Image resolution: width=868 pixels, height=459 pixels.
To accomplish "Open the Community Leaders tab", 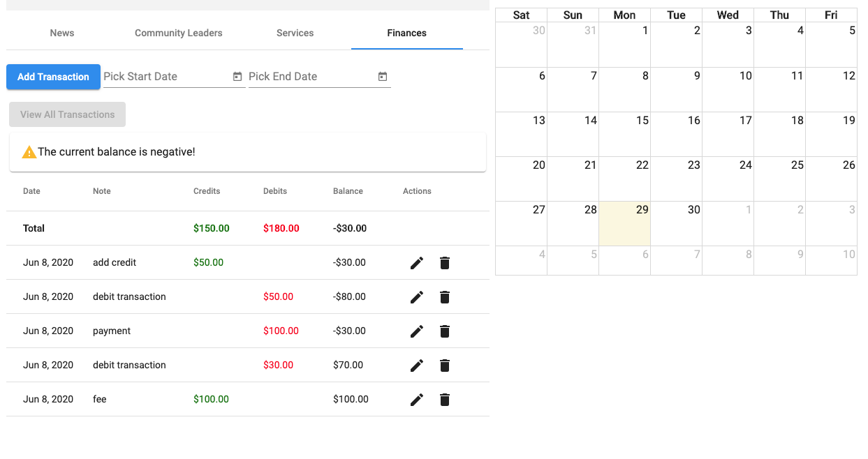I will [178, 33].
